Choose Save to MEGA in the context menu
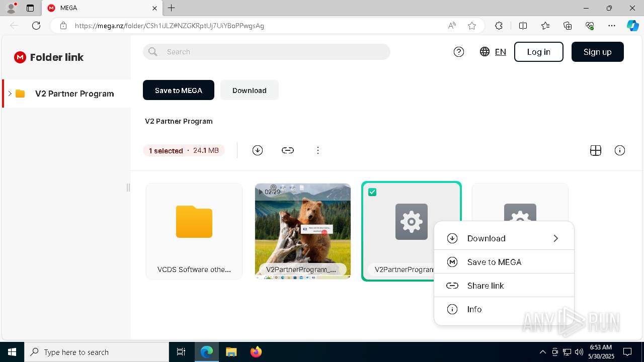Screen dimensions: 644x362 504,262
